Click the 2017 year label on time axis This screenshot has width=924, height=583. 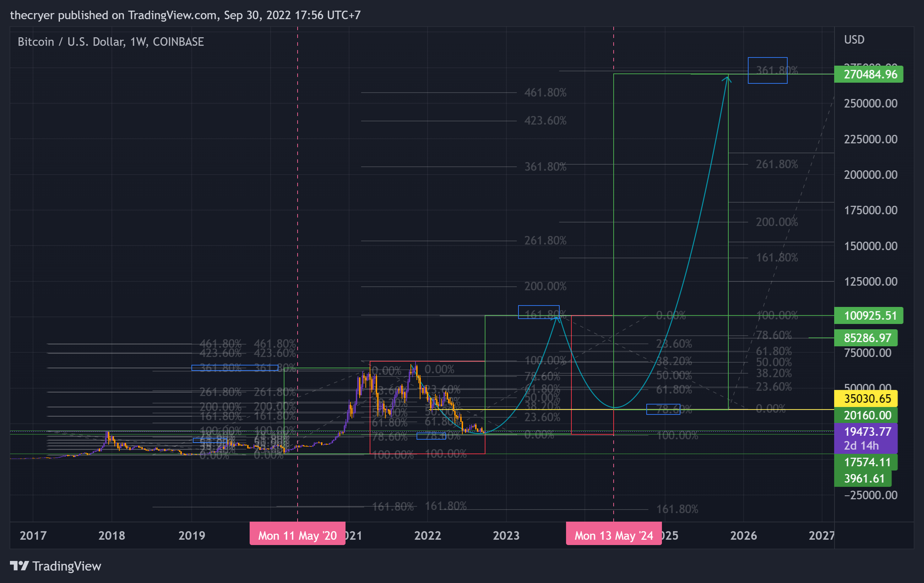[33, 535]
